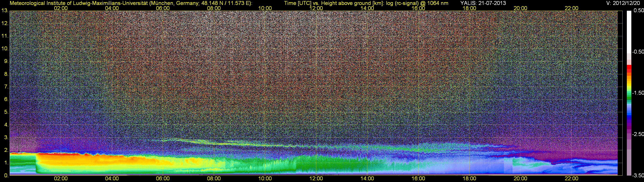This screenshot has width=644, height=182.
Task: Pick '16:00' on the bottom time axis
Action: [418, 179]
